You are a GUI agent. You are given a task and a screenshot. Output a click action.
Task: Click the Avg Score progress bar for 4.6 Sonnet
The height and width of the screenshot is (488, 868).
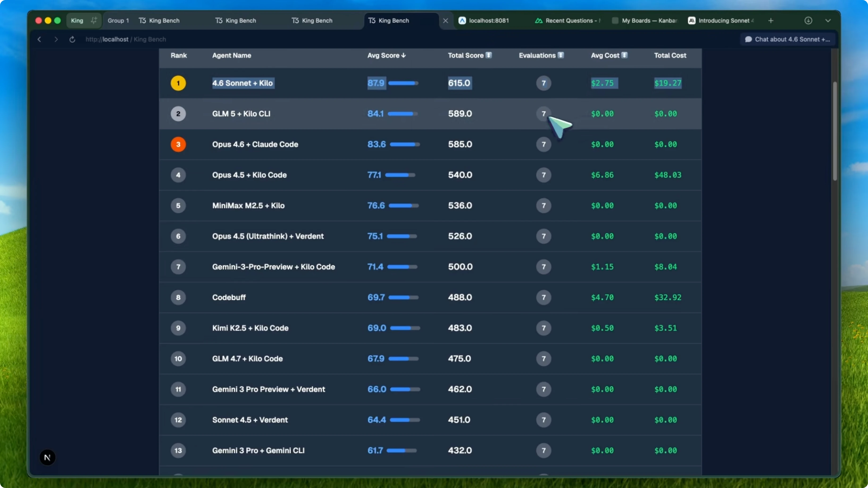click(x=404, y=83)
